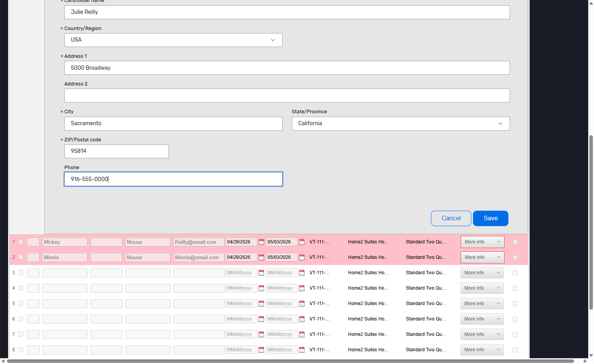Expand More Info dropdown in row 3
The width and height of the screenshot is (594, 364).
coord(482,273)
